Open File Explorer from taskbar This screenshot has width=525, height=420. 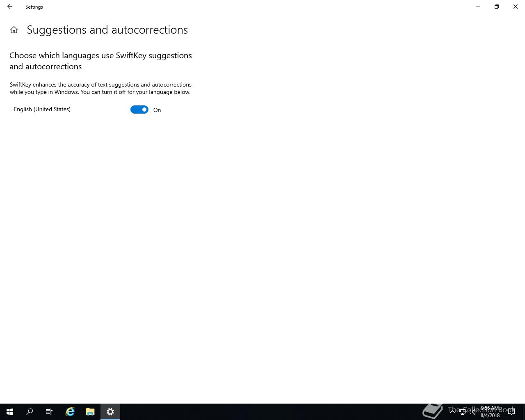click(90, 412)
